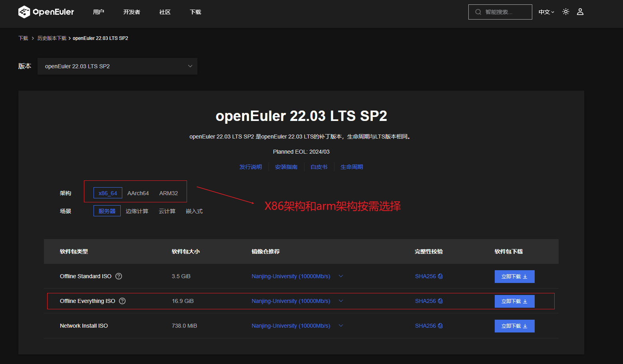Click the Planned EOL: 2024/03 text
623x364 pixels.
point(301,152)
